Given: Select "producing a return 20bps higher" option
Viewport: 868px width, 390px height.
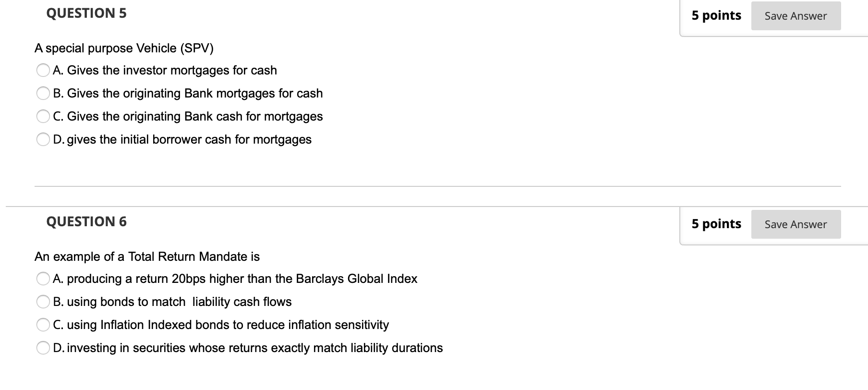Looking at the screenshot, I should point(43,279).
